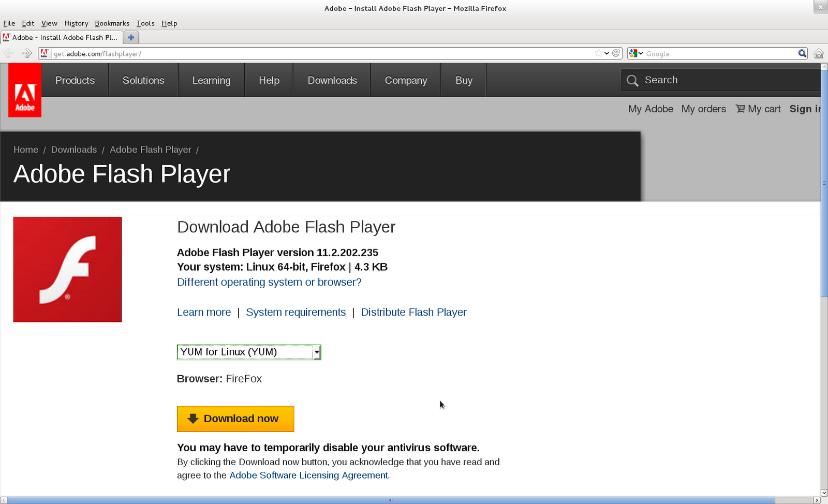Click the horizontal scrollbar thumb
This screenshot has height=504, width=828.
pos(391,500)
